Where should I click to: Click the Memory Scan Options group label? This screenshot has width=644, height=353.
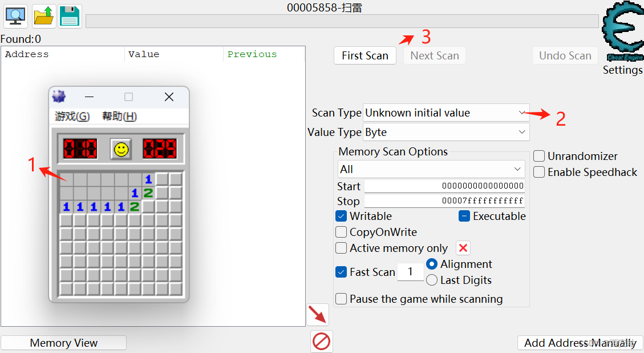393,151
